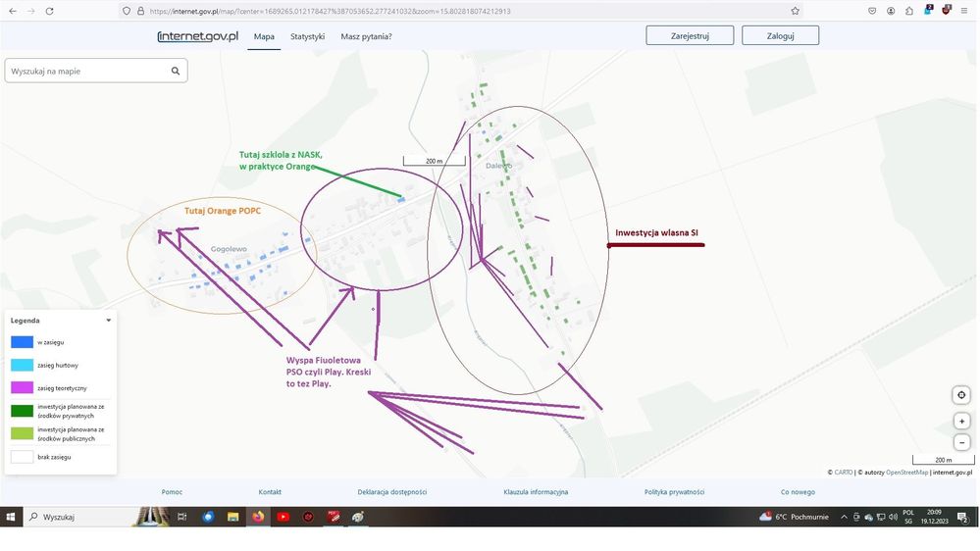The width and height of the screenshot is (980, 551).
Task: Open the Firefox account icon
Action: tap(891, 11)
